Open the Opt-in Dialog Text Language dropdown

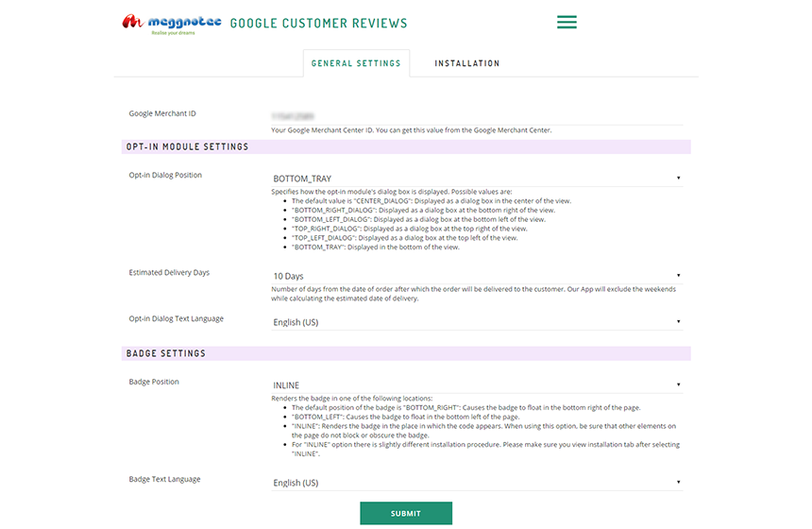(477, 322)
